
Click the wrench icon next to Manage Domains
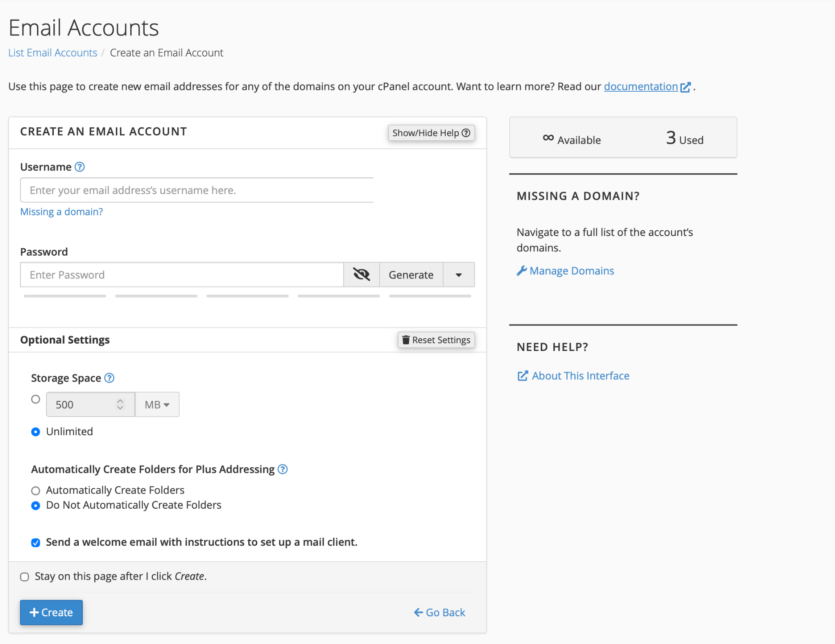click(x=521, y=271)
